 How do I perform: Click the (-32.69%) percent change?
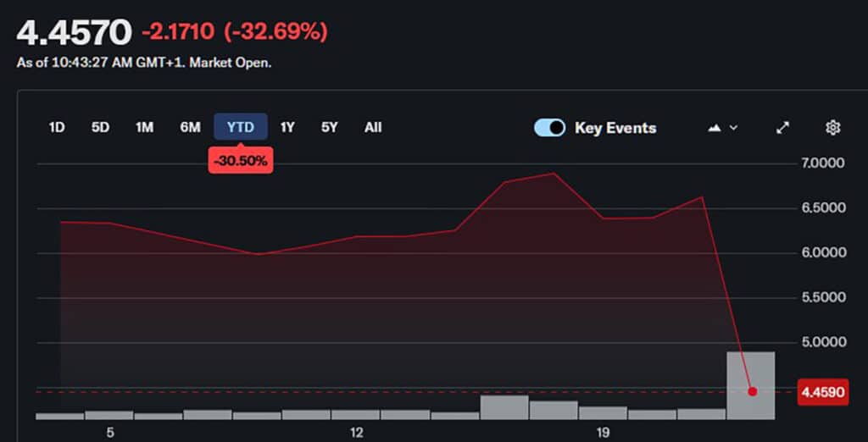pyautogui.click(x=275, y=32)
